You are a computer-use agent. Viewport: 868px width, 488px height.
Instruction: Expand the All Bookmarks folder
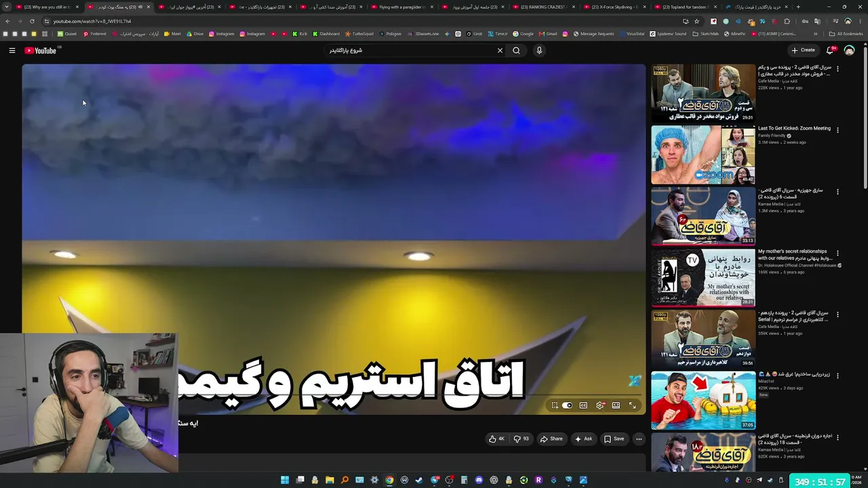click(x=846, y=34)
